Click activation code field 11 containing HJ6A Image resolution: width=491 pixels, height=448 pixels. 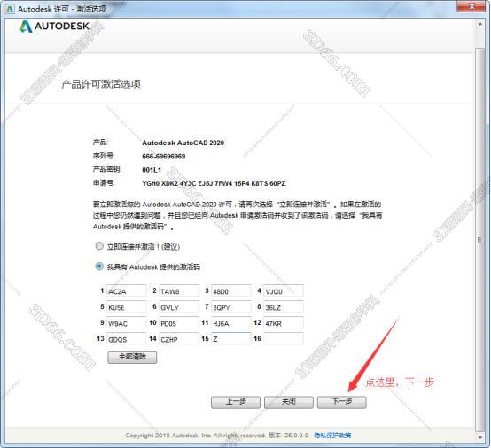click(x=231, y=323)
